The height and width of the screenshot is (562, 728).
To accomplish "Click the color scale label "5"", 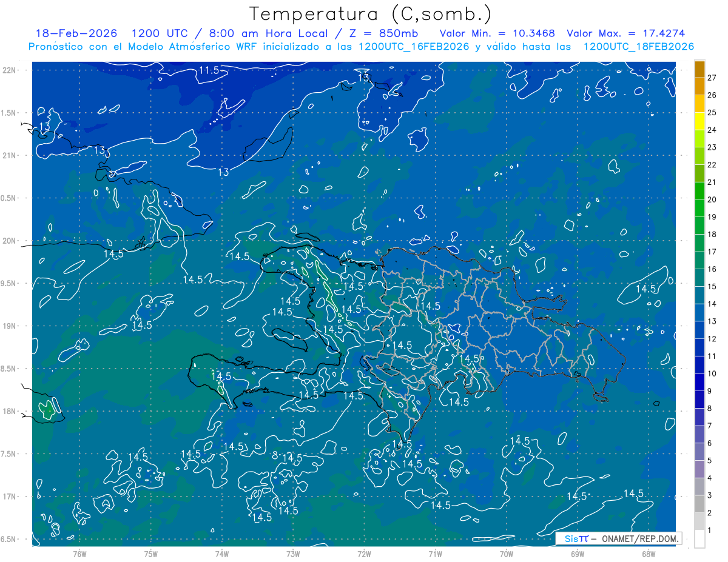I will [710, 461].
